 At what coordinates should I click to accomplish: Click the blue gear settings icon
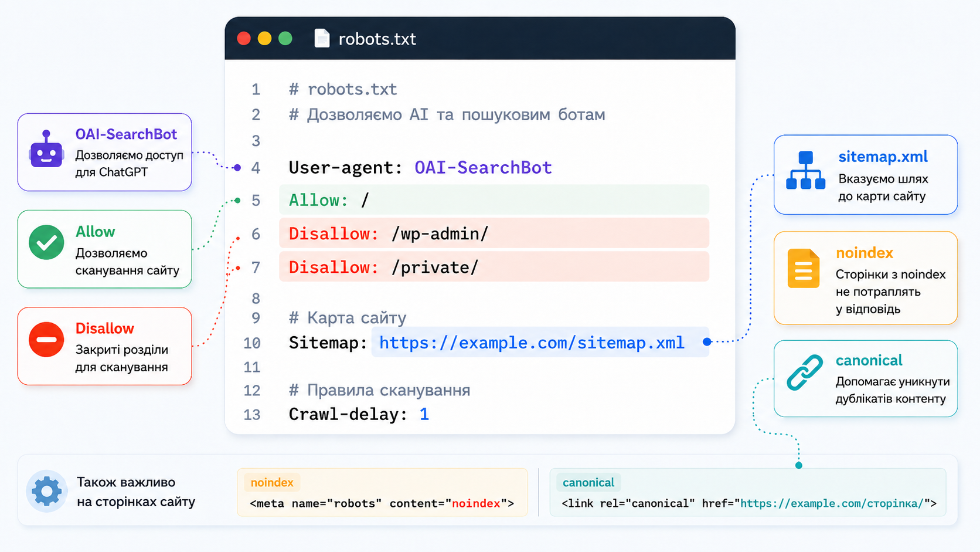(x=47, y=491)
